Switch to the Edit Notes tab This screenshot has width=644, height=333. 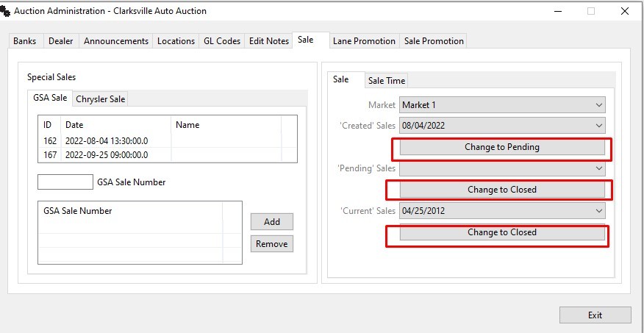269,41
